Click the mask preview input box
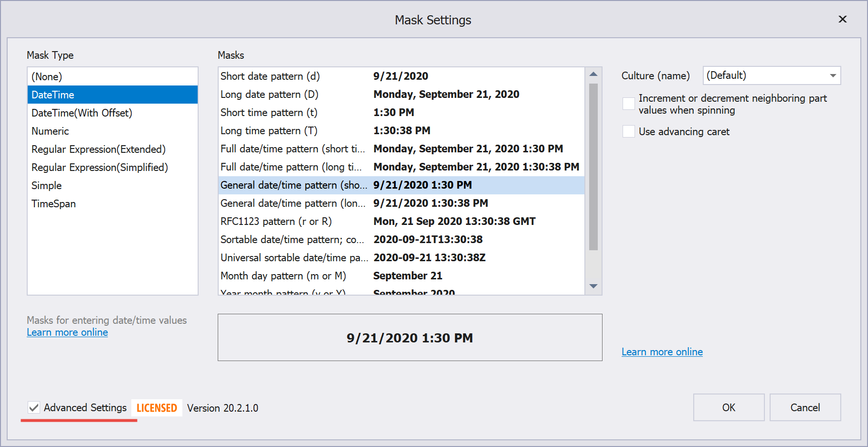 point(410,338)
